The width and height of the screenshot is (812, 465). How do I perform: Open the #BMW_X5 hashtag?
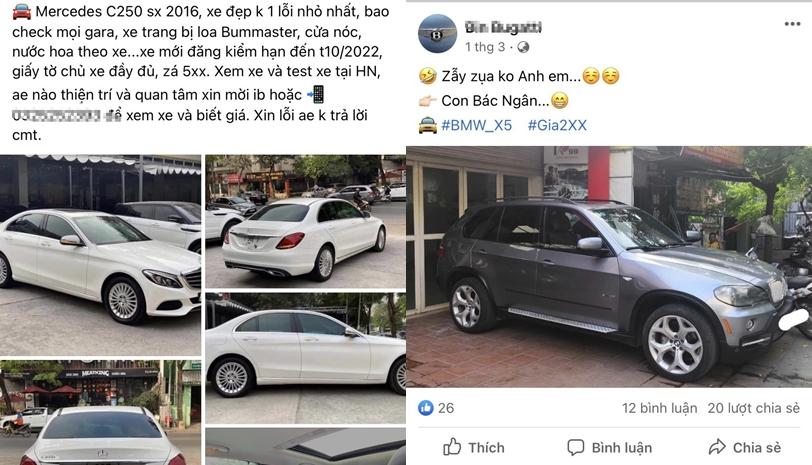(476, 125)
